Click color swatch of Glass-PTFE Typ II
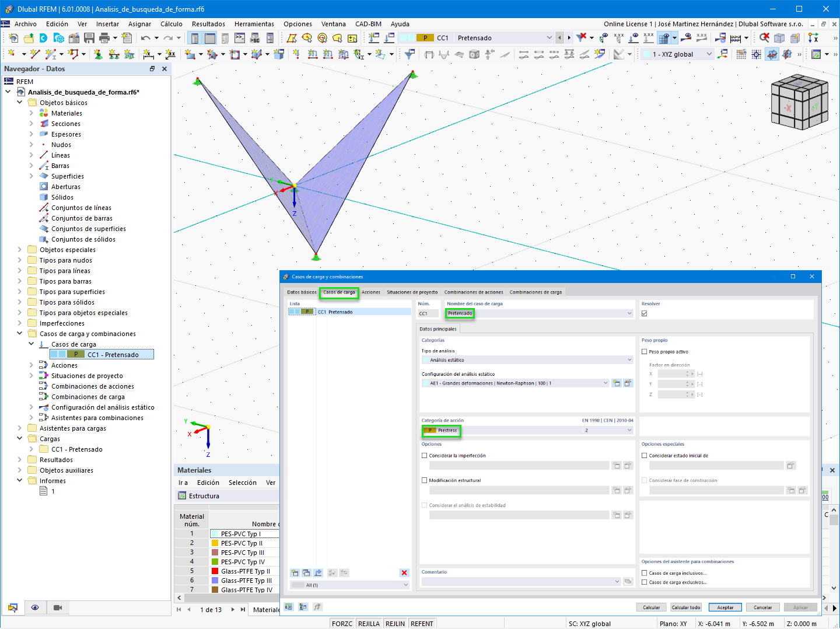 215,571
